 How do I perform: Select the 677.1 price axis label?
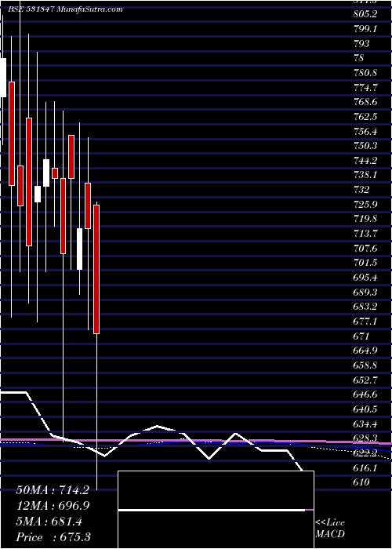click(x=365, y=322)
